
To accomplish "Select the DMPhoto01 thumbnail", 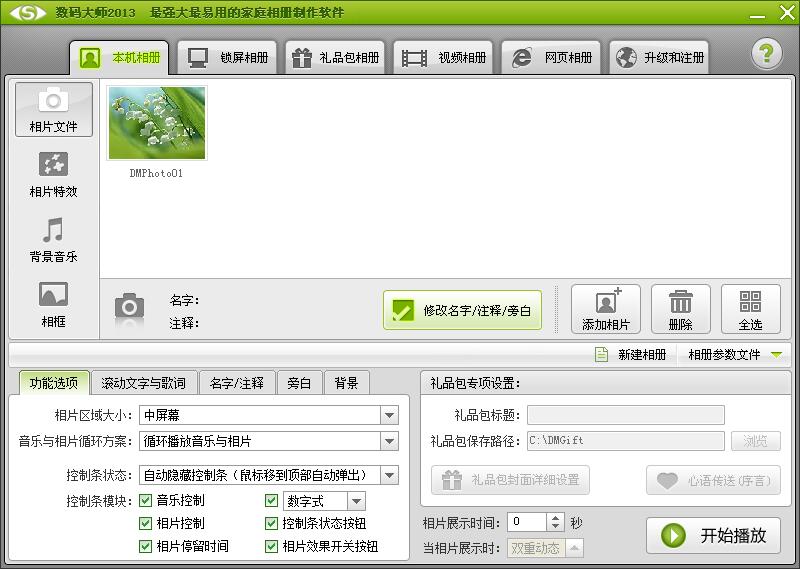I will (x=156, y=123).
